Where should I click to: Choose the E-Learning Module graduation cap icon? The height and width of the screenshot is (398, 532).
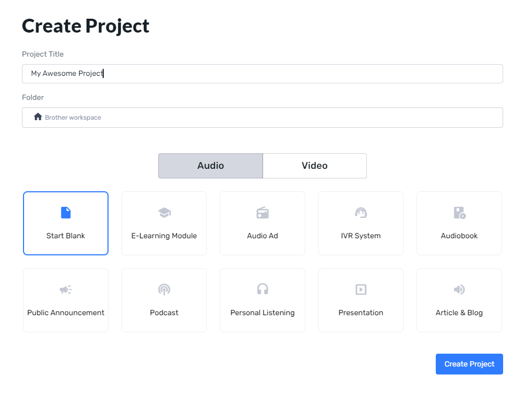[164, 213]
